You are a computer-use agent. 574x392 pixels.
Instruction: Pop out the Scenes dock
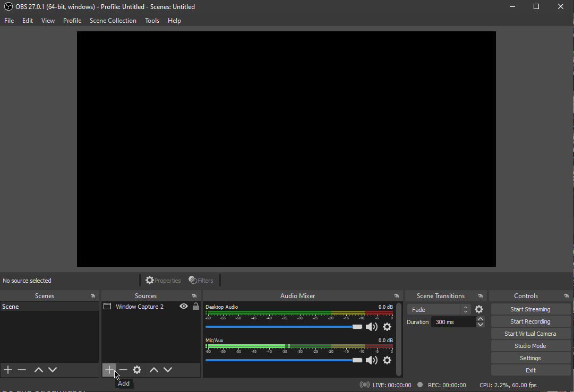click(93, 296)
